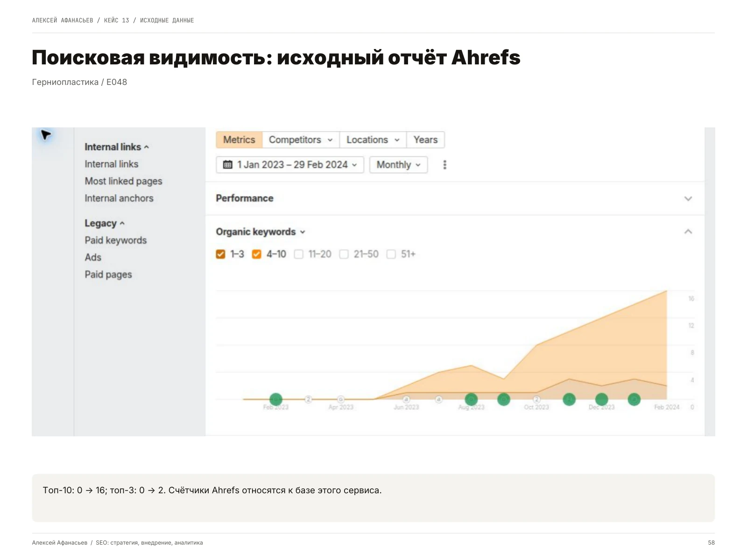Viewport: 747px width, 560px height.
Task: Click the green marker above Feb 2023
Action: 276,399
